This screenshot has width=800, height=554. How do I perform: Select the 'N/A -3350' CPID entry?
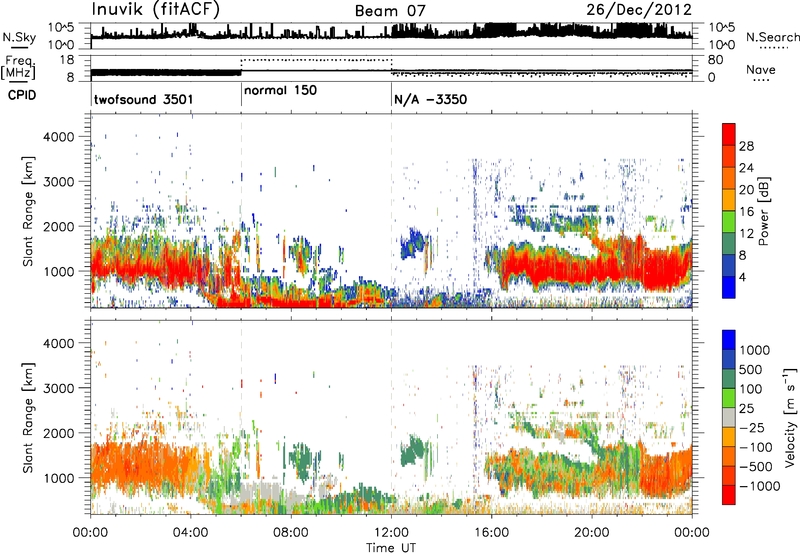(430, 99)
